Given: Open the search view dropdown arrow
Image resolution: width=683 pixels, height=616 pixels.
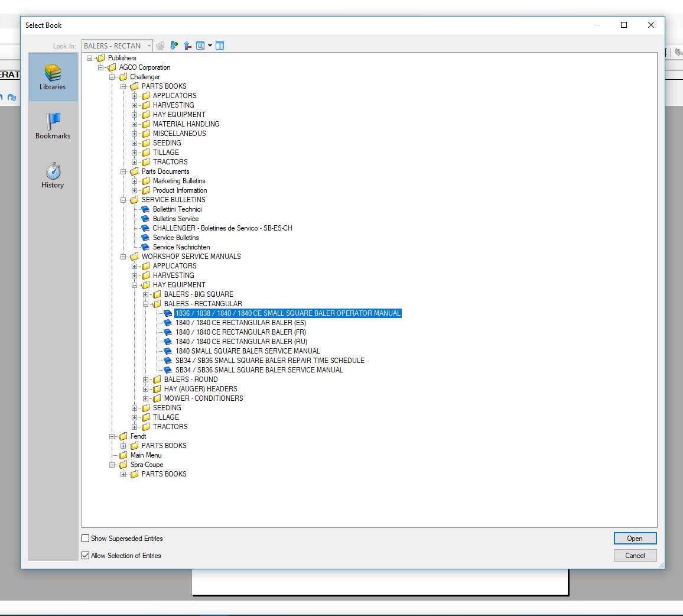Looking at the screenshot, I should click(x=210, y=46).
